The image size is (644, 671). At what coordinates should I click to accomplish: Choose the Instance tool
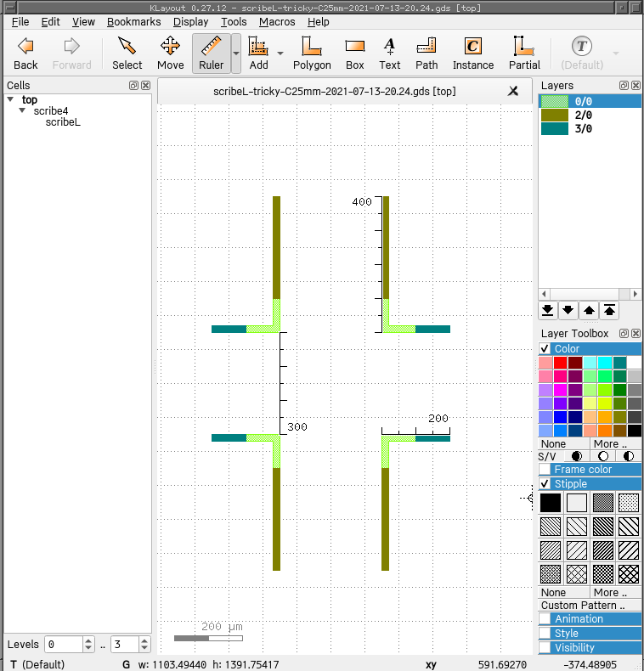pyautogui.click(x=473, y=54)
